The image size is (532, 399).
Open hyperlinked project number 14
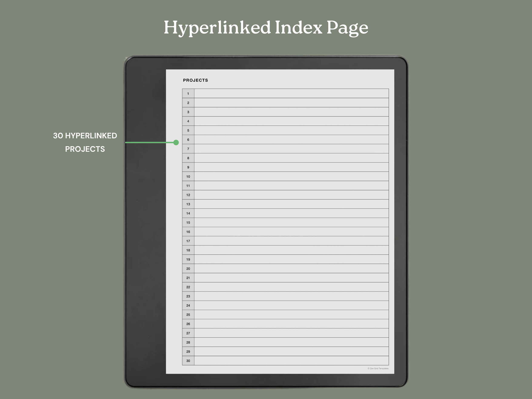click(188, 214)
